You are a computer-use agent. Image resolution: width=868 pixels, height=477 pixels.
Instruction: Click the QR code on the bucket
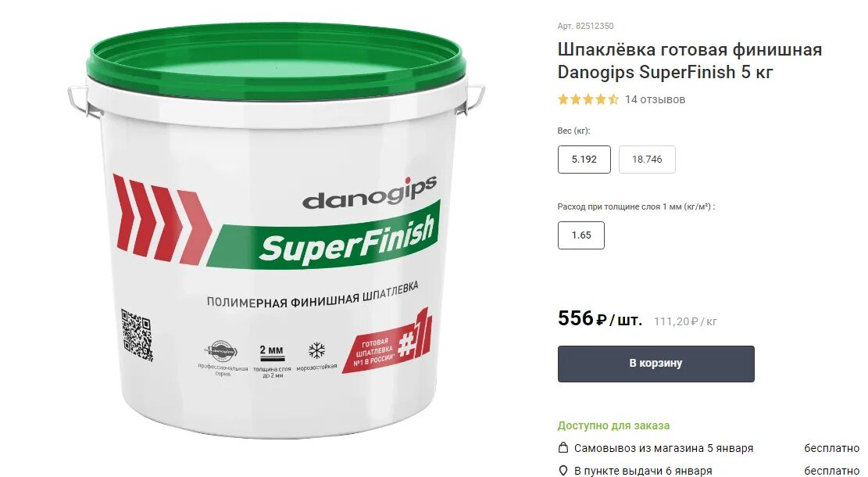click(137, 335)
